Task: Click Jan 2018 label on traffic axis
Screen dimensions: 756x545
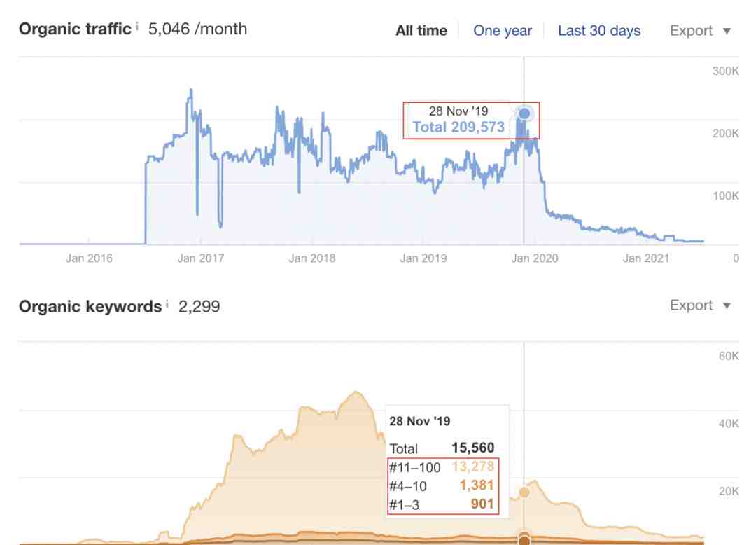Action: click(x=312, y=258)
